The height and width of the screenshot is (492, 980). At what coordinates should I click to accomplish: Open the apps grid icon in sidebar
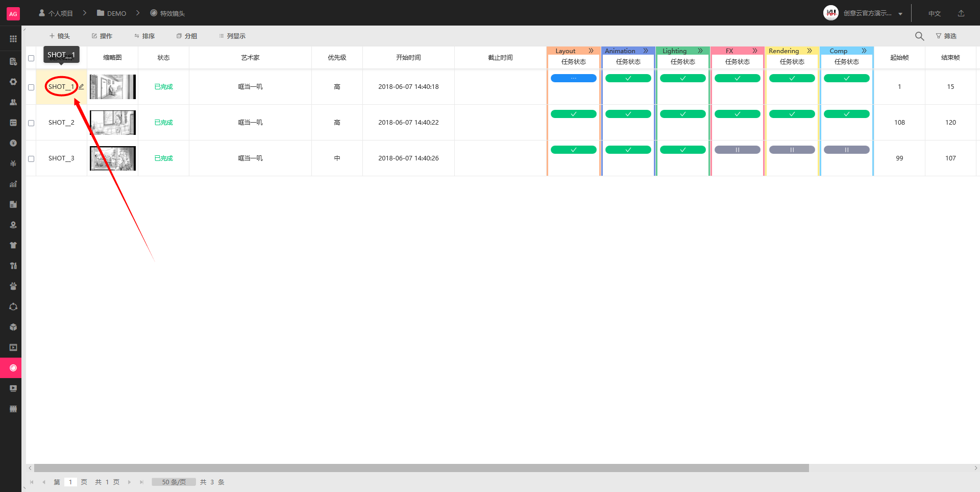point(13,39)
